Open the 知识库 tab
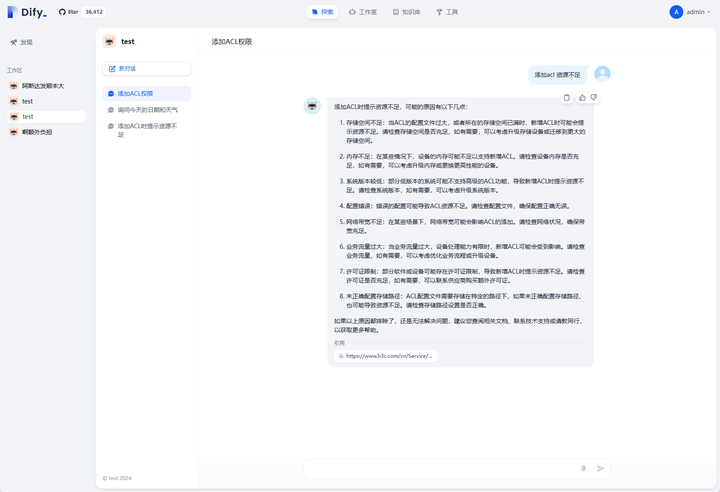Viewport: 720px width, 492px height. click(406, 12)
